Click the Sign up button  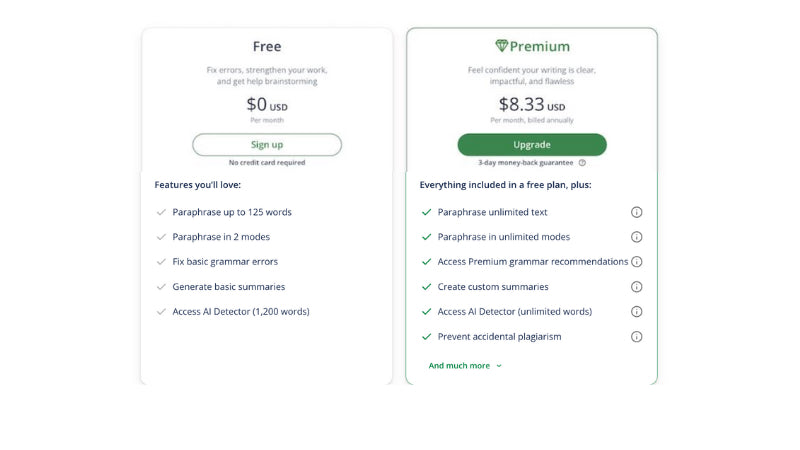pyautogui.click(x=267, y=145)
